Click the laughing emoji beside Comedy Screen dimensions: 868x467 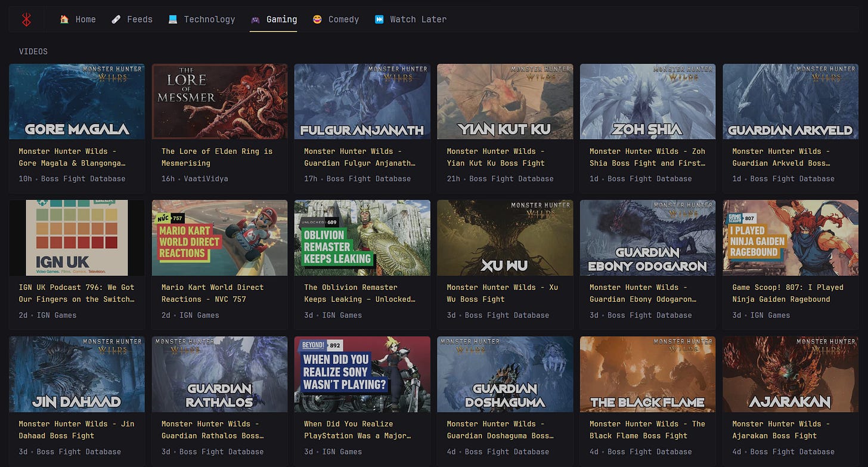click(x=317, y=19)
